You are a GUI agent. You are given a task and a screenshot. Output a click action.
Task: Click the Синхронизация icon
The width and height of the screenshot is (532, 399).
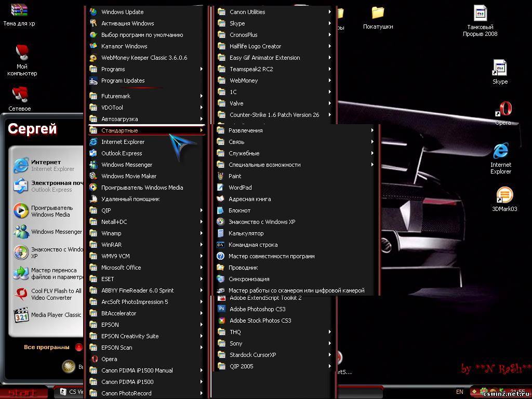[x=220, y=279]
